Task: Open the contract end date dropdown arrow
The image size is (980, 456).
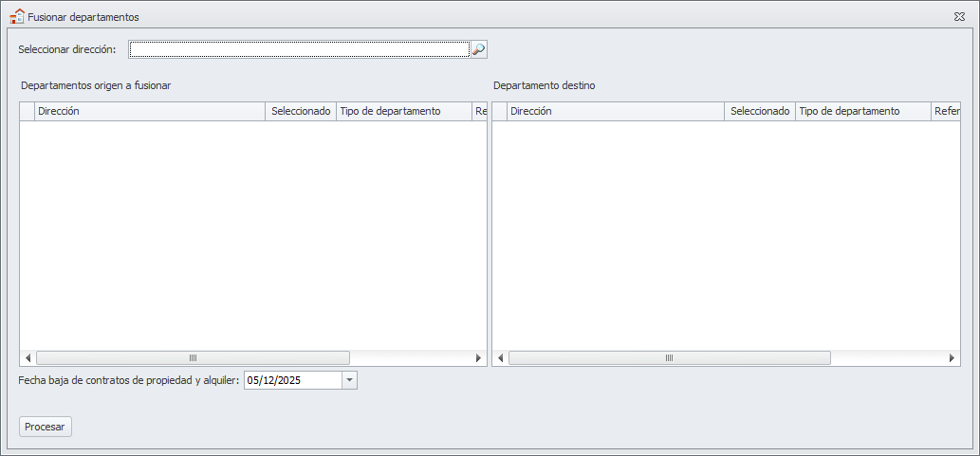Action: coord(349,380)
